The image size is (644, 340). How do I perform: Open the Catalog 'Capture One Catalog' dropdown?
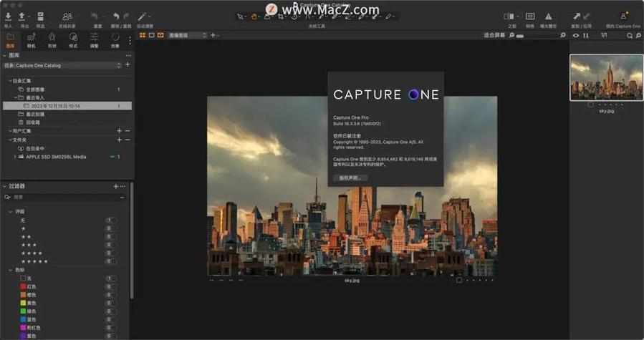(62, 65)
